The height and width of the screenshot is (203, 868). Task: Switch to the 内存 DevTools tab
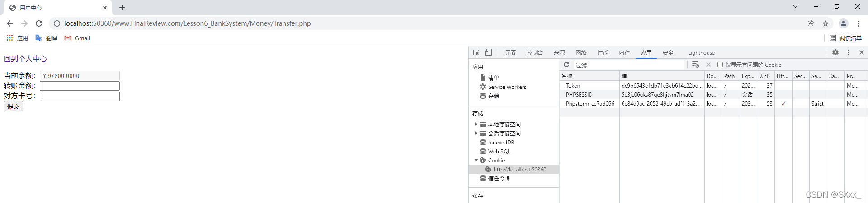click(x=624, y=53)
